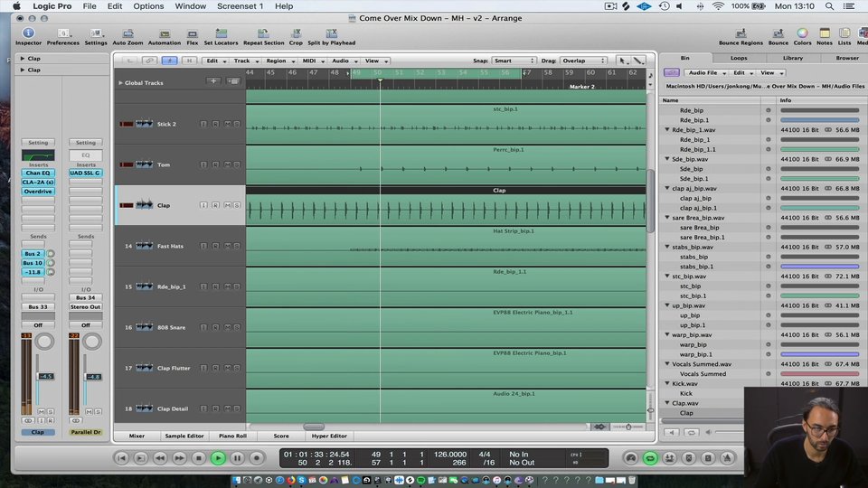The width and height of the screenshot is (868, 488).
Task: Click the Record button in transport
Action: point(256,458)
